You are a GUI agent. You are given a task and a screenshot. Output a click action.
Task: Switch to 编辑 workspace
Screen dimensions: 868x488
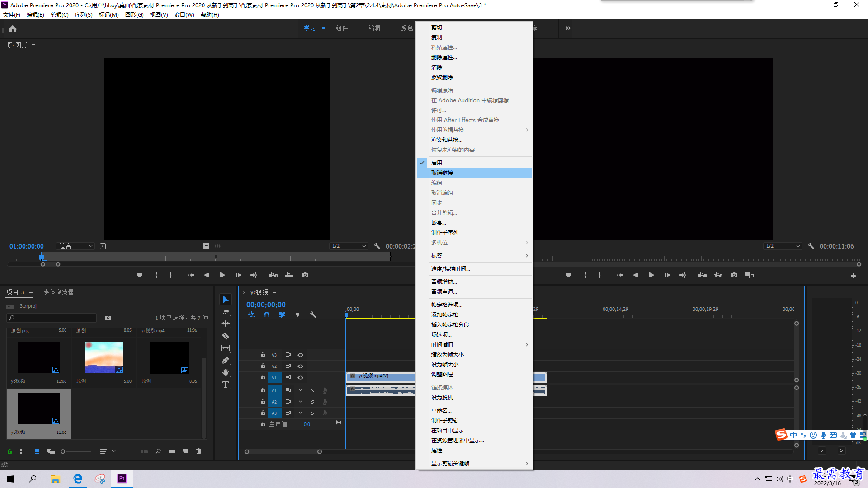pos(374,28)
